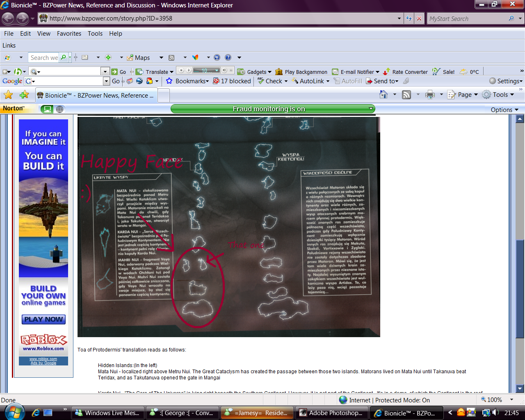This screenshot has width=525, height=420.
Task: Click the Forward navigation button
Action: click(23, 18)
